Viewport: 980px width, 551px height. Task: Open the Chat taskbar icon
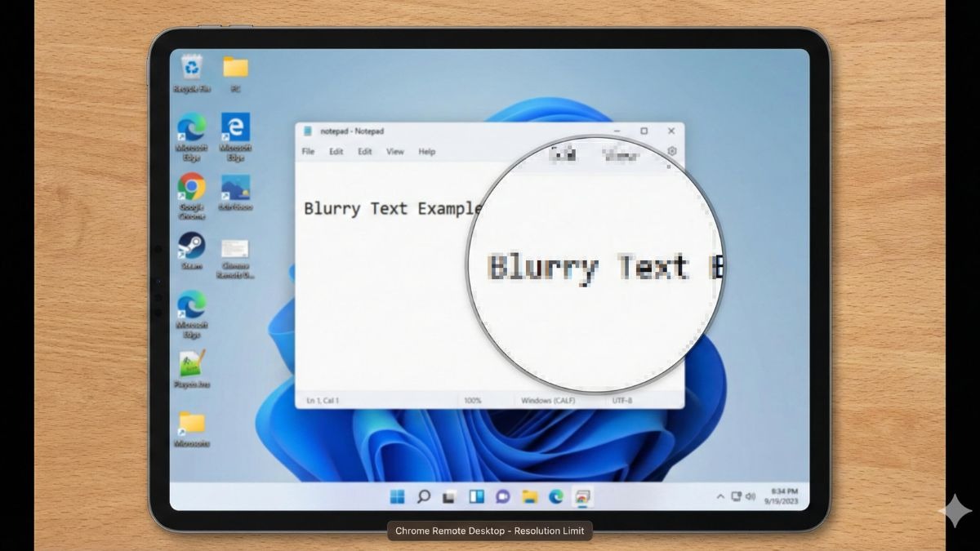502,496
